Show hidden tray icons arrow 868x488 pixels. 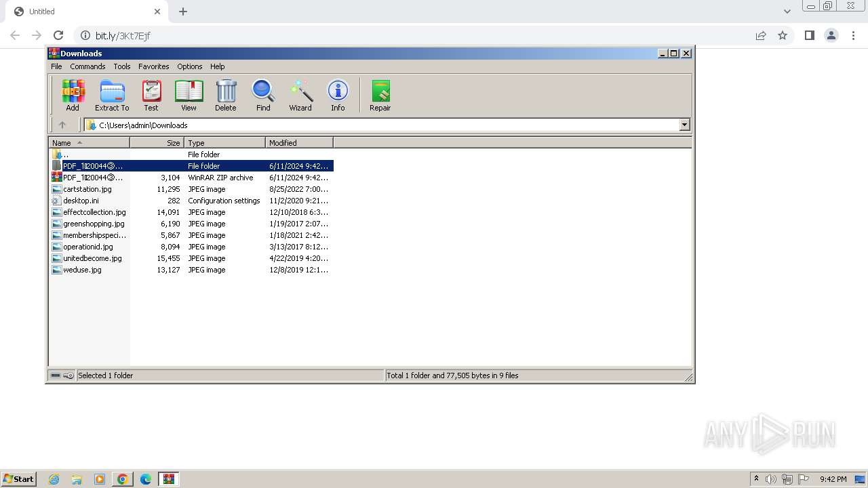pyautogui.click(x=756, y=479)
